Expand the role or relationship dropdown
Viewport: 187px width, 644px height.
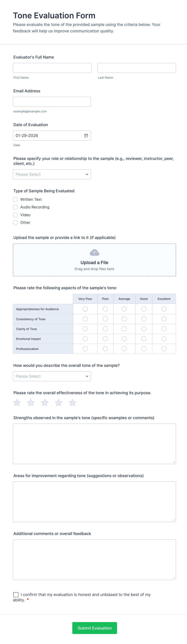(52, 174)
